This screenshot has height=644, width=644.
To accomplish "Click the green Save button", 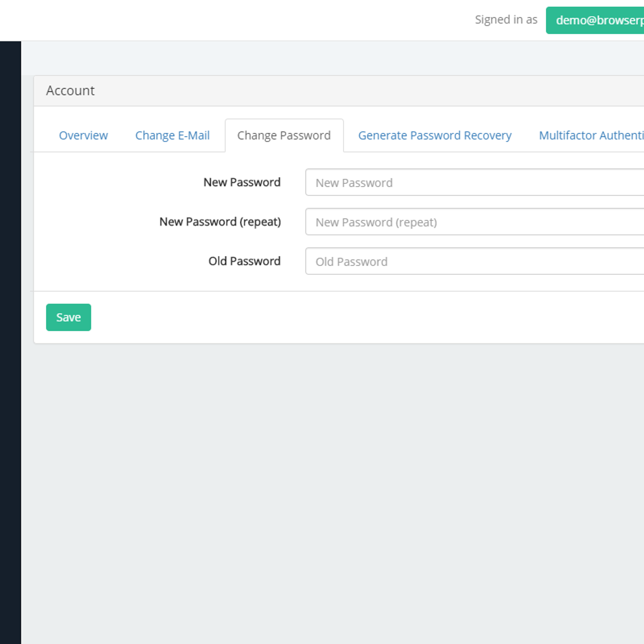I will tap(68, 317).
